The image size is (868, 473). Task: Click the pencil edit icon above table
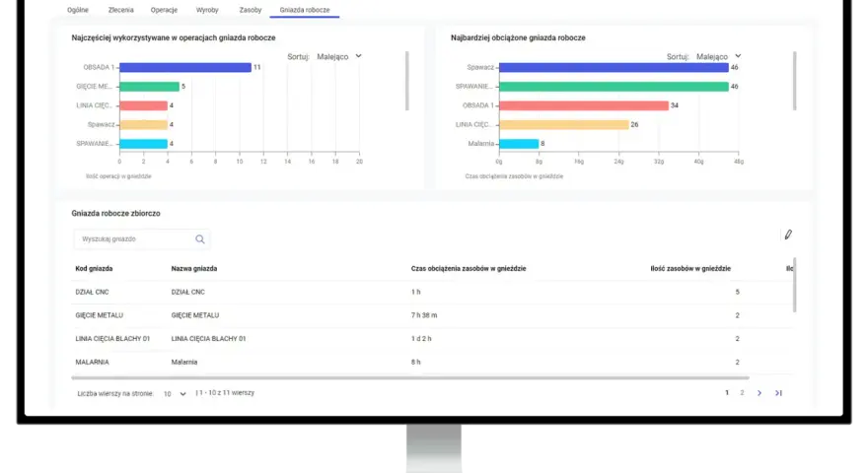click(x=788, y=235)
